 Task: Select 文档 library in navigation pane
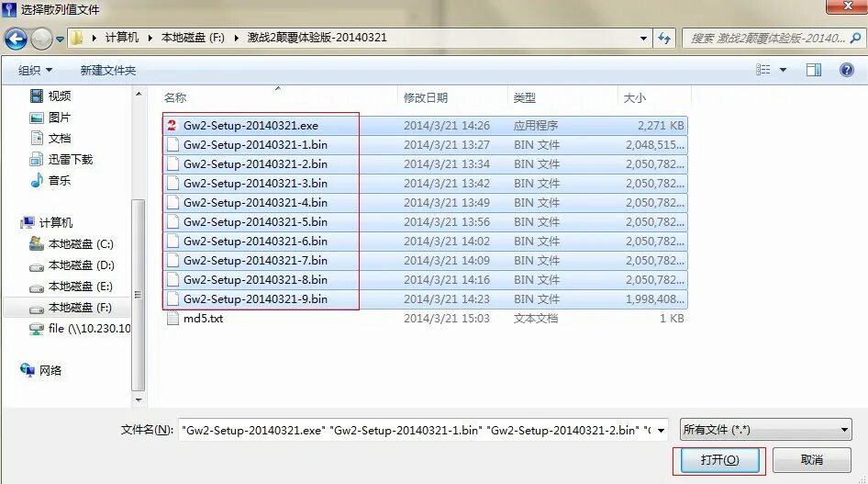pyautogui.click(x=50, y=139)
